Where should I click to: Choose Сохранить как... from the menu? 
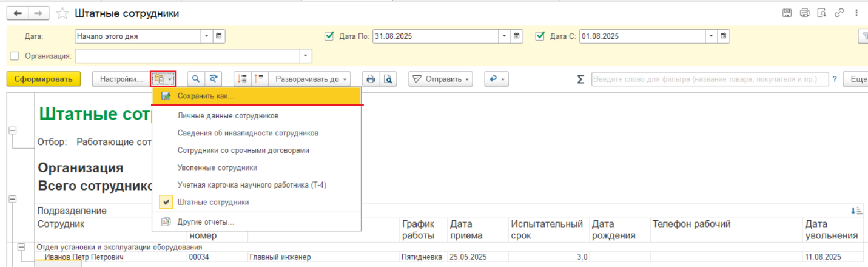pyautogui.click(x=206, y=96)
